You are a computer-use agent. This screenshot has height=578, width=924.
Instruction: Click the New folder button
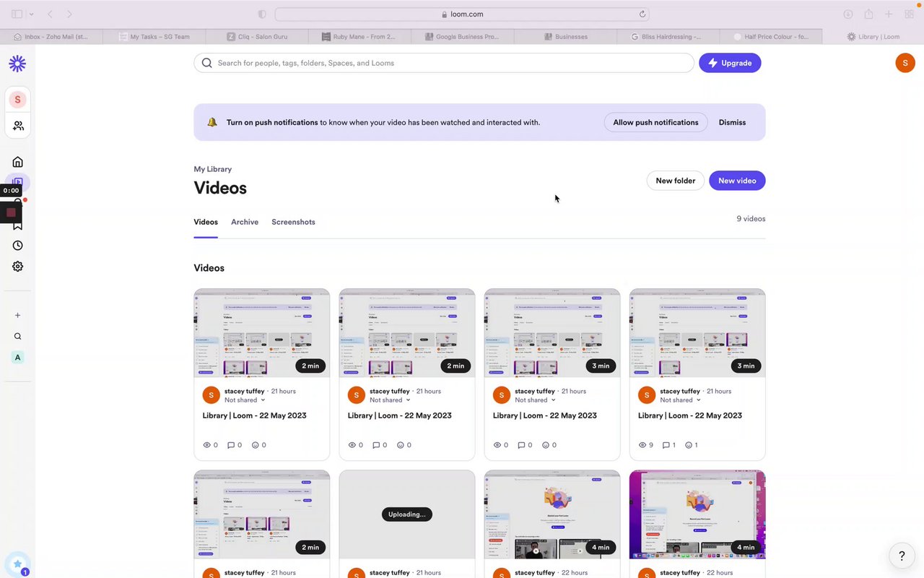pos(675,181)
